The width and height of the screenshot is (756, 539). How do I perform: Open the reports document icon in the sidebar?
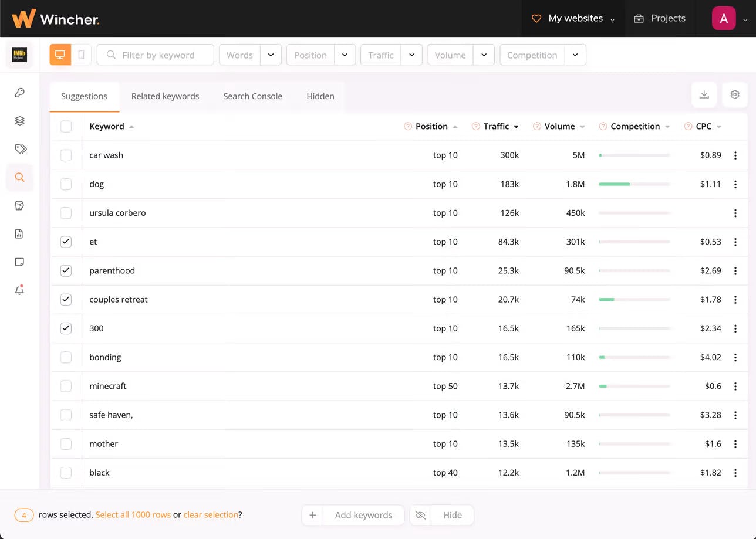[x=19, y=233]
